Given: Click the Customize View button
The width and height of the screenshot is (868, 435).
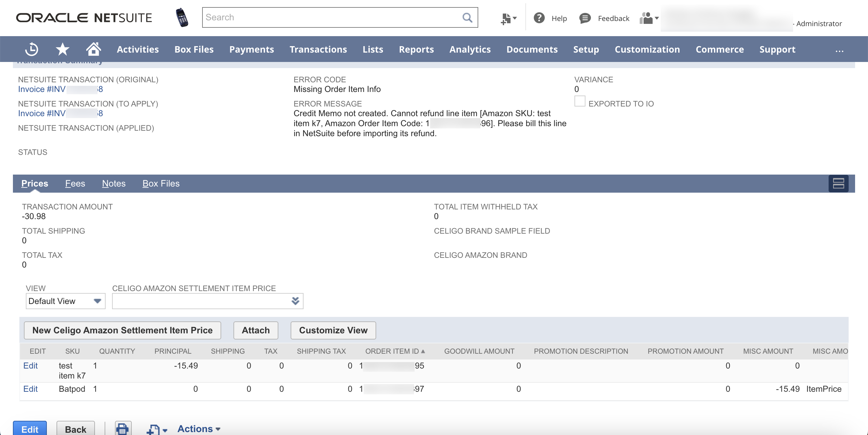Looking at the screenshot, I should click(333, 330).
